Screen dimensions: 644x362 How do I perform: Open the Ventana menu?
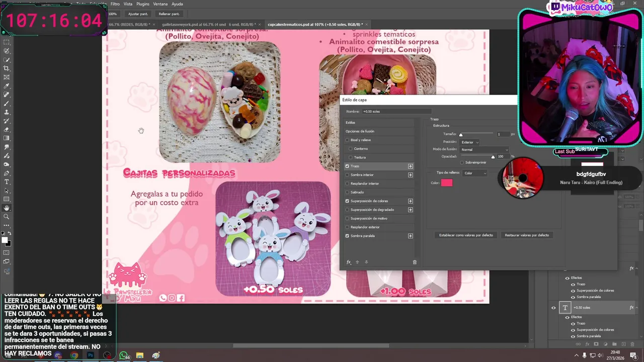coord(160,4)
